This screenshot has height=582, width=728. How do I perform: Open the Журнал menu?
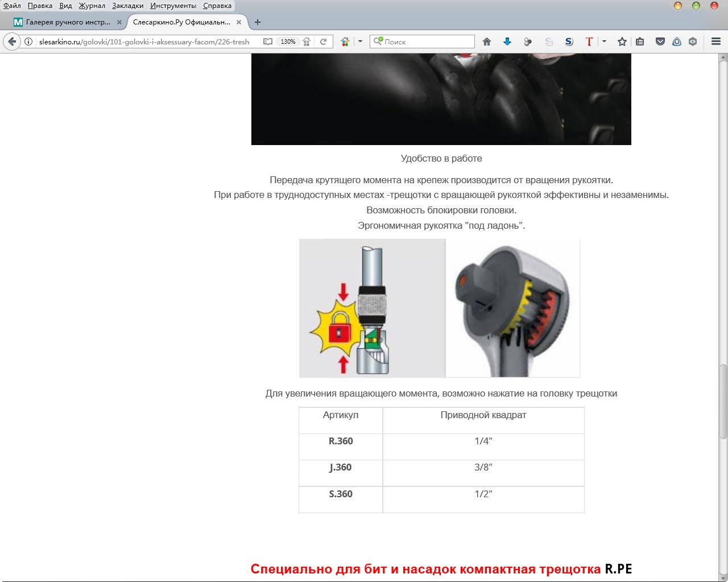tap(92, 6)
